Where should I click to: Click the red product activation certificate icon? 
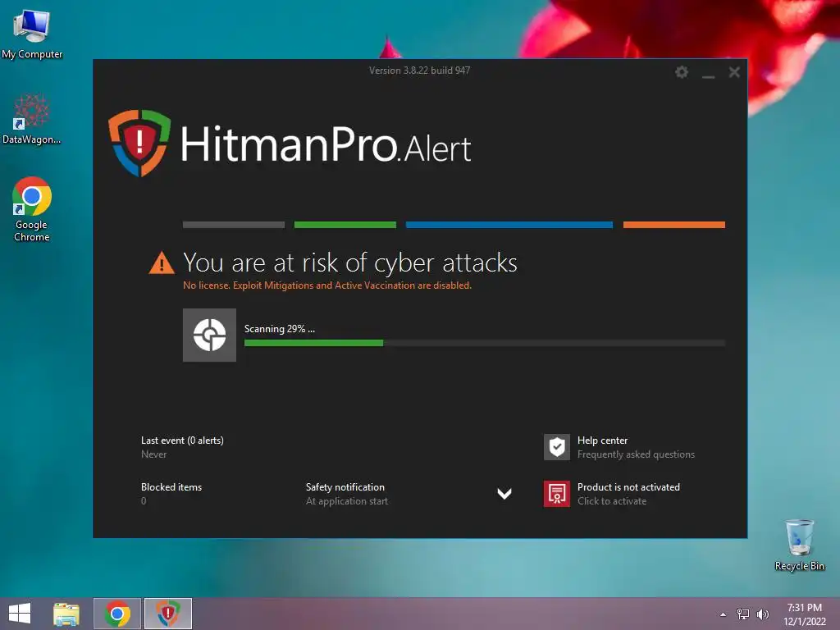click(557, 493)
